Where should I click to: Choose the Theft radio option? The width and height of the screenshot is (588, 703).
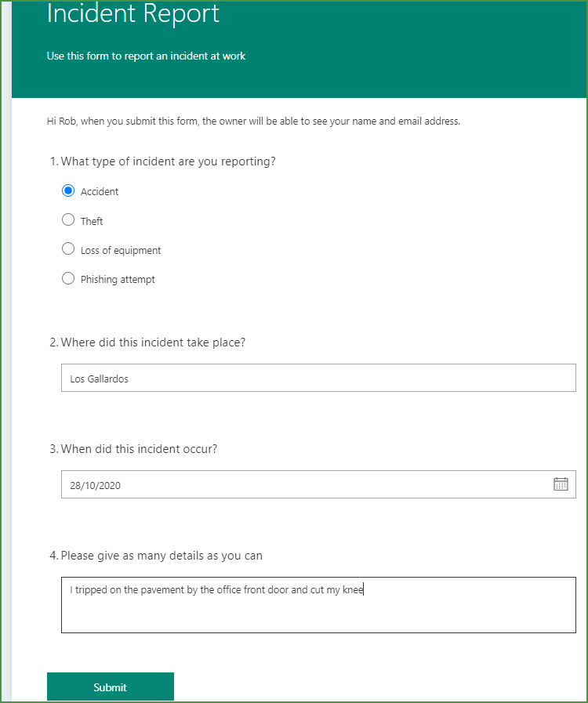(68, 220)
